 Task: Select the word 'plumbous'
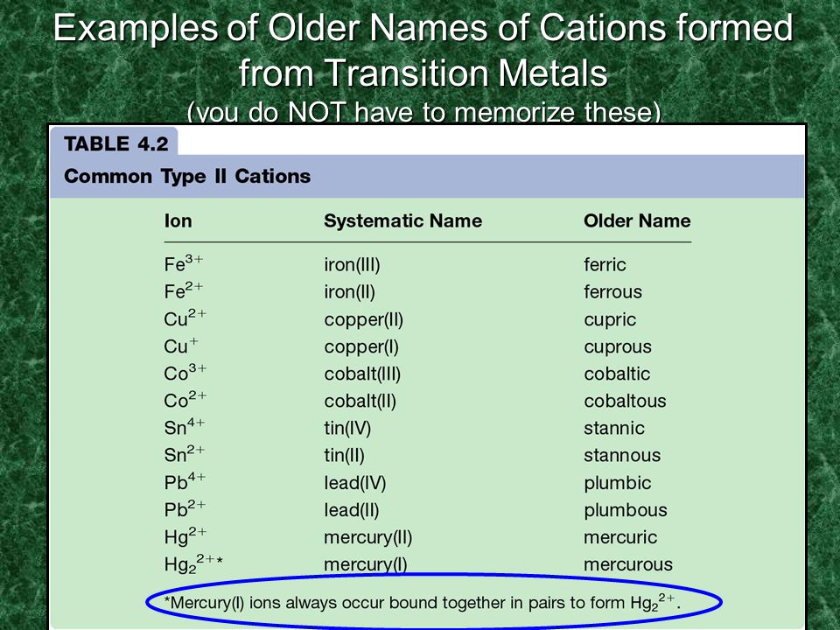coord(625,510)
